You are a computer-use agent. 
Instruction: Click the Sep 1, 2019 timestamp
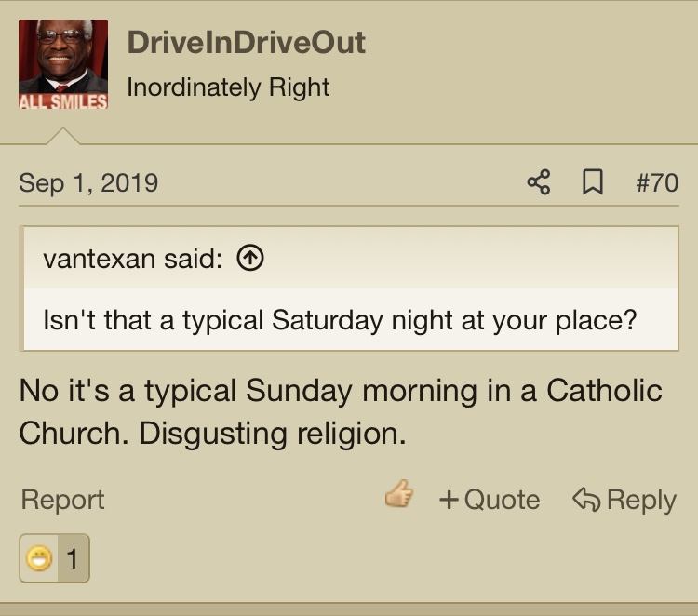(x=88, y=183)
